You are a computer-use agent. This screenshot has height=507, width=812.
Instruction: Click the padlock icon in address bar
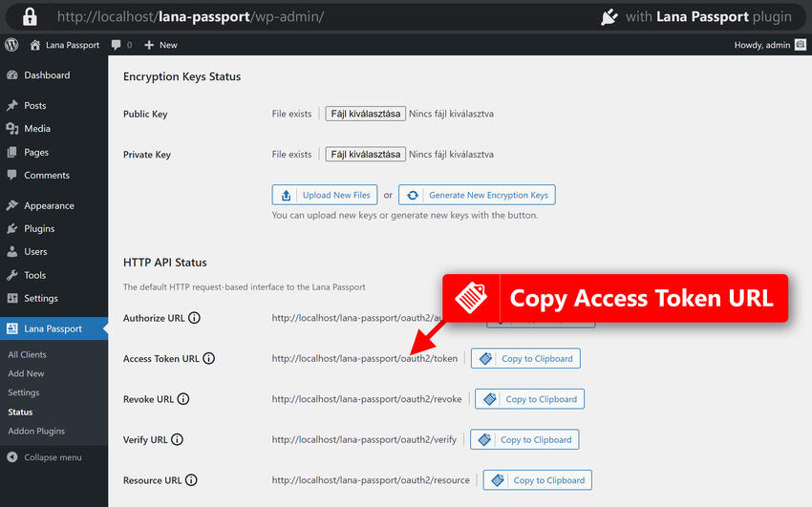(x=30, y=16)
